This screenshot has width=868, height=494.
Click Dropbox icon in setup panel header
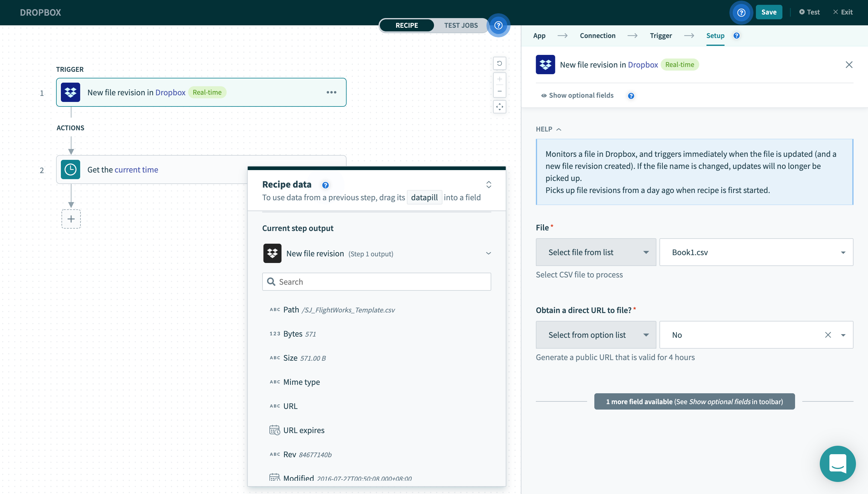(x=545, y=65)
